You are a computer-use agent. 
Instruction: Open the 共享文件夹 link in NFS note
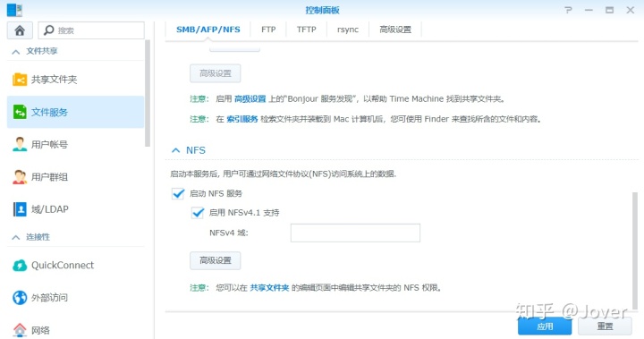pyautogui.click(x=269, y=288)
